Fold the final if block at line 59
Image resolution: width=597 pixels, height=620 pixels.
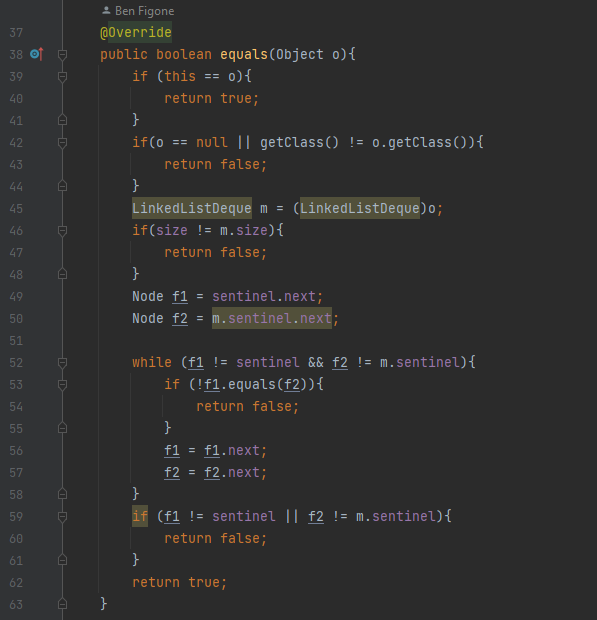(x=62, y=516)
